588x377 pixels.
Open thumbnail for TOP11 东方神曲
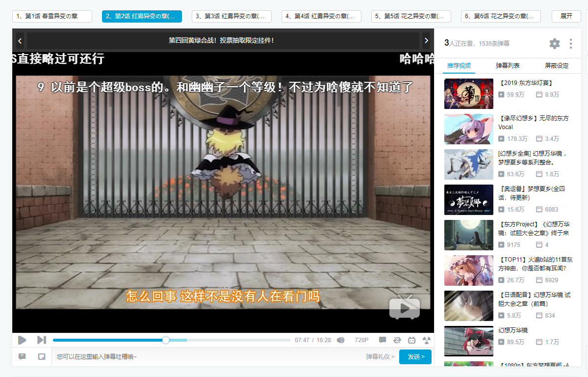pos(469,270)
